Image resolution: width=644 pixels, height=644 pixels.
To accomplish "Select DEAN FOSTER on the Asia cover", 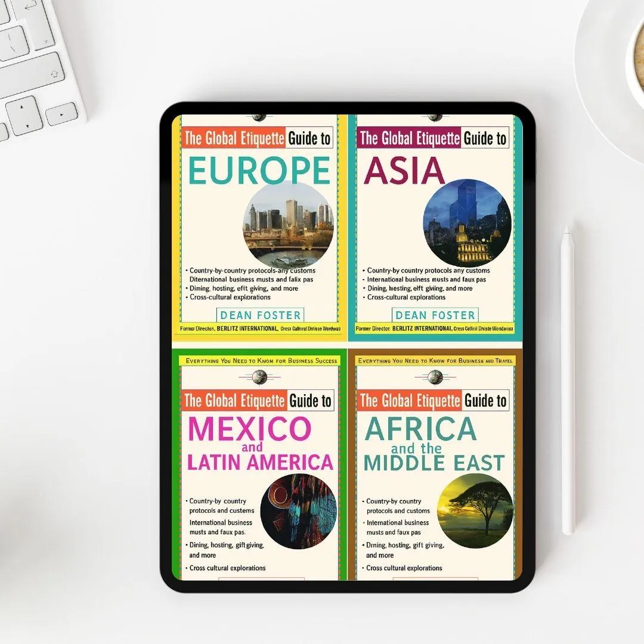I will coord(435,315).
